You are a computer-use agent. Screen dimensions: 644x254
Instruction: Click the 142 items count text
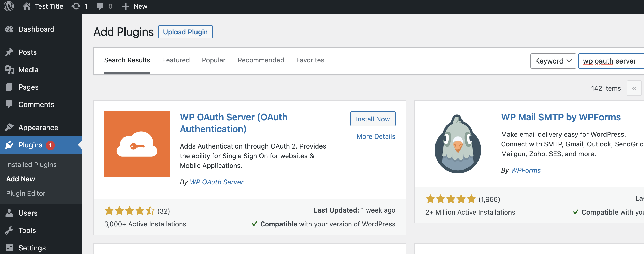coord(606,88)
